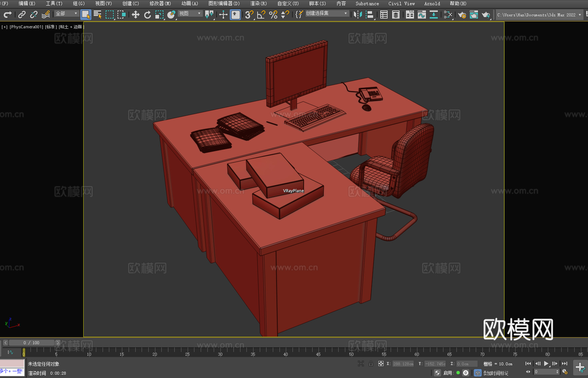The height and width of the screenshot is (378, 588).
Task: Open 渲染(R) menu
Action: pyautogui.click(x=258, y=3)
